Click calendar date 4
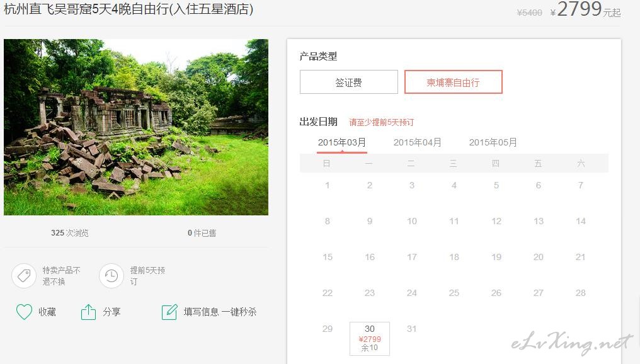640x364 pixels. click(x=454, y=185)
